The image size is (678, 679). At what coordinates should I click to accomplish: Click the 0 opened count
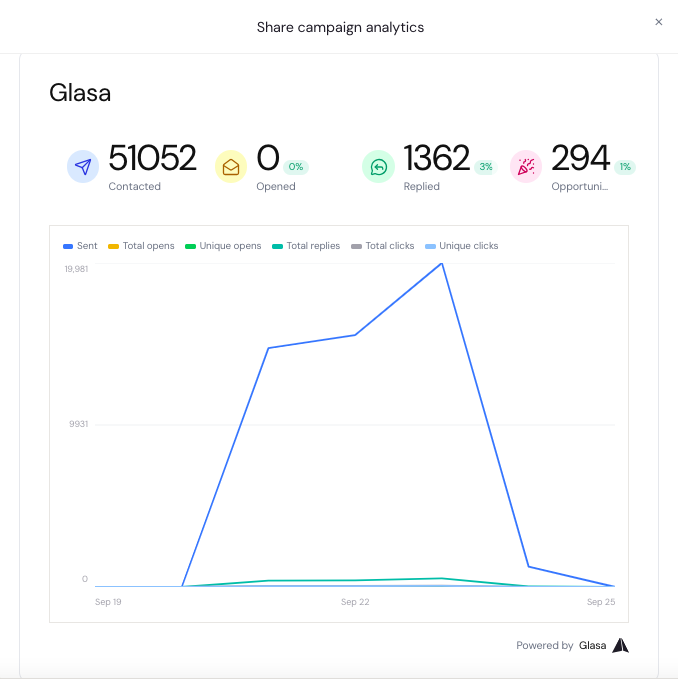[268, 158]
